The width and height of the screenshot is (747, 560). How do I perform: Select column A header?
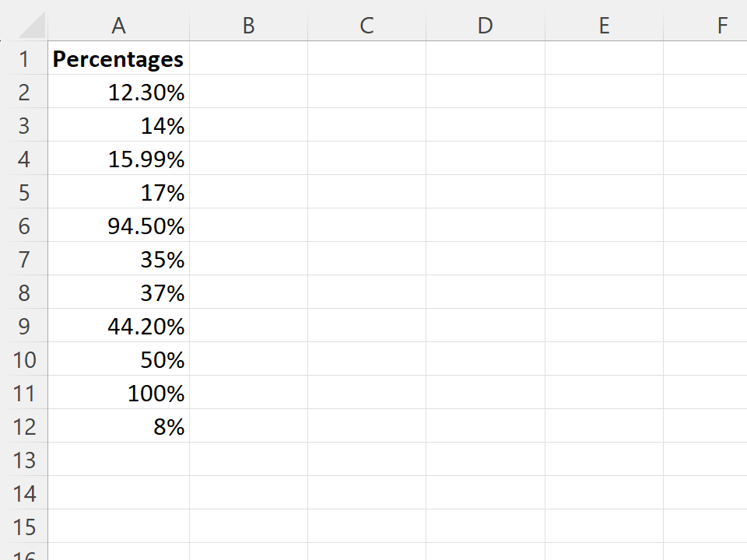click(x=118, y=25)
